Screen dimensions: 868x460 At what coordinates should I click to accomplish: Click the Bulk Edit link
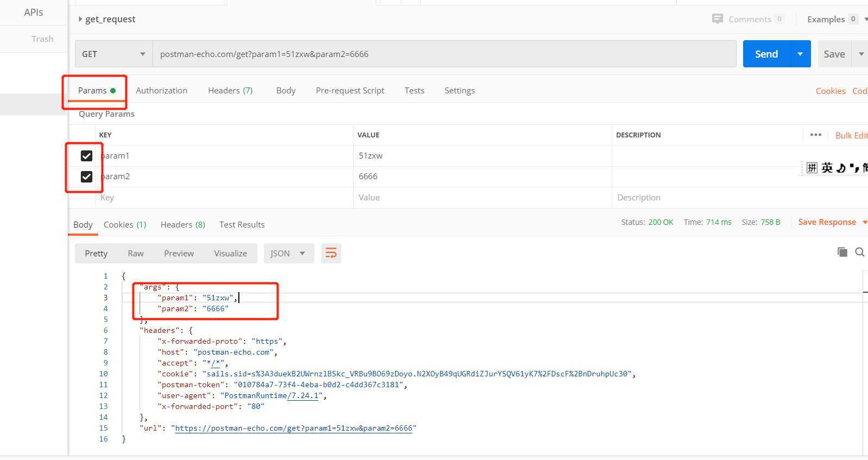(x=851, y=135)
